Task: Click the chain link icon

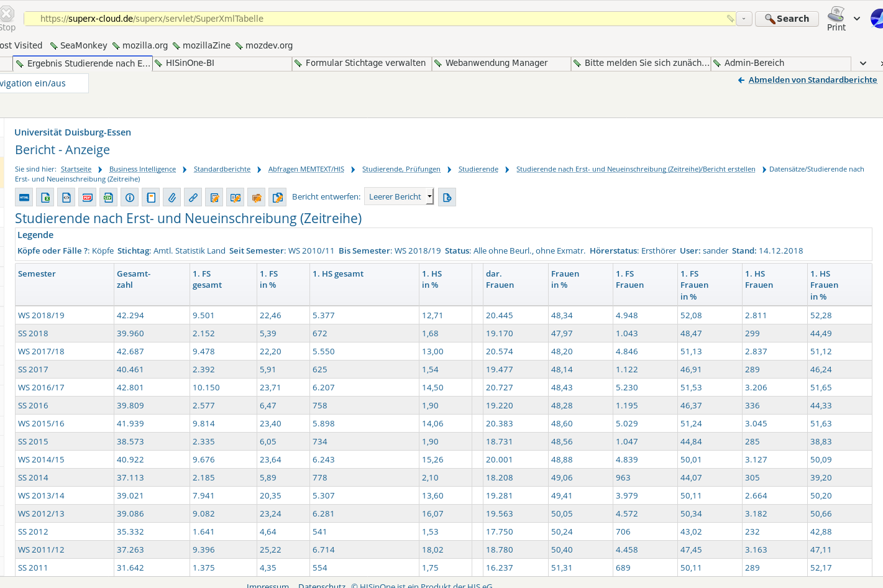Action: click(193, 198)
